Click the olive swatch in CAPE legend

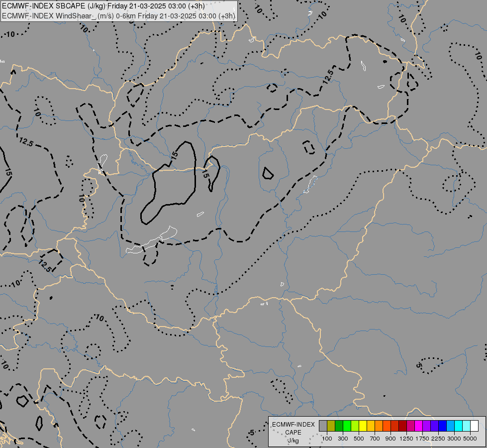(x=331, y=426)
